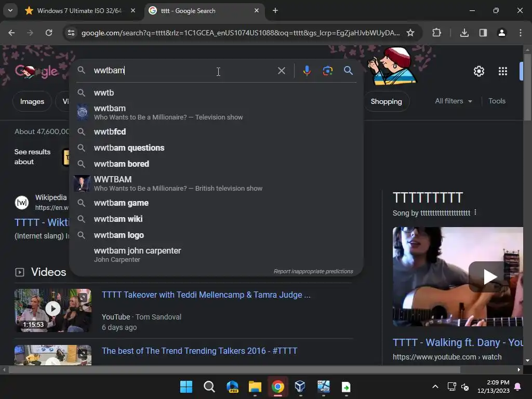
Task: Expand All filters dropdown
Action: click(453, 101)
